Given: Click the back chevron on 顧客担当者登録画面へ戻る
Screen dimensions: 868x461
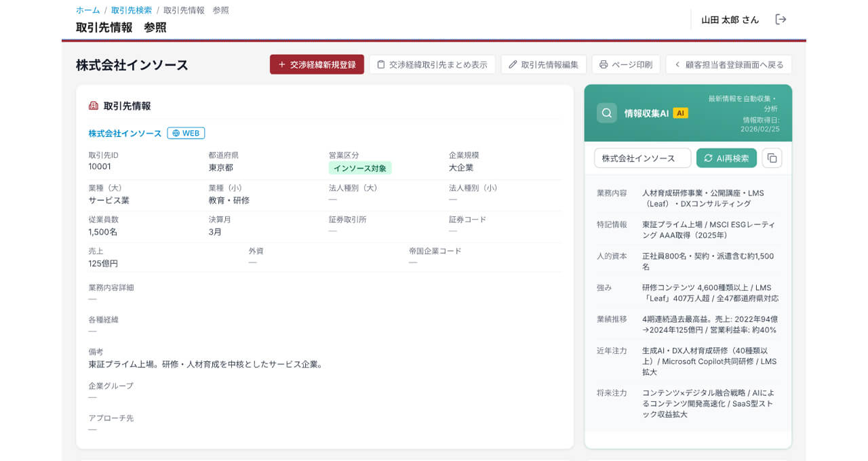Looking at the screenshot, I should click(x=677, y=64).
